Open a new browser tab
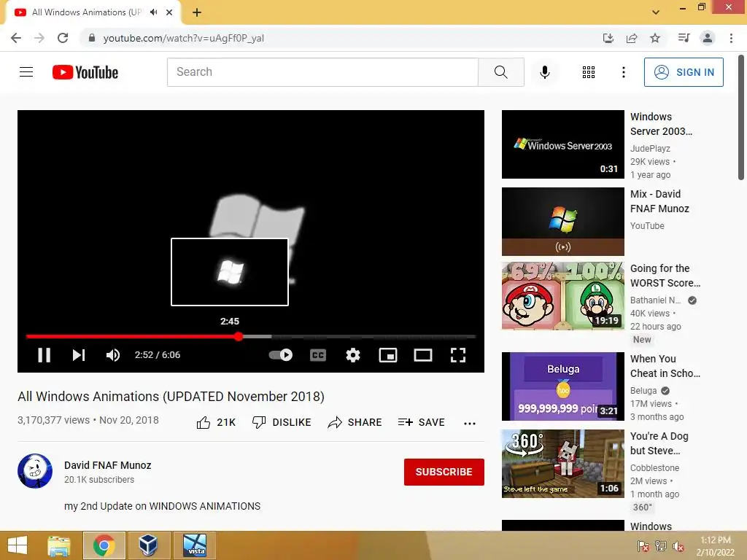 [197, 12]
